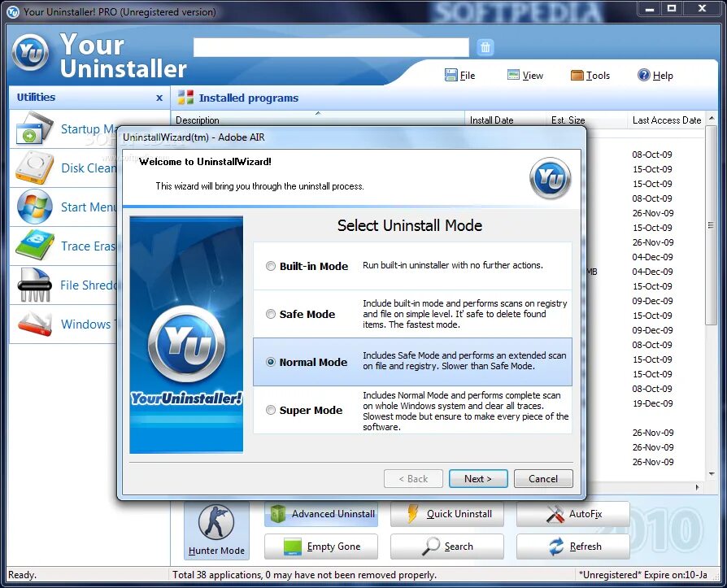The height and width of the screenshot is (588, 727).
Task: Open Disk Cleaner utility icon
Action: point(35,168)
